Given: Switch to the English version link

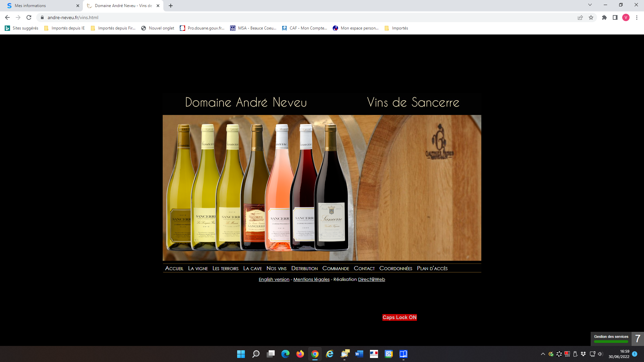Looking at the screenshot, I should [274, 280].
